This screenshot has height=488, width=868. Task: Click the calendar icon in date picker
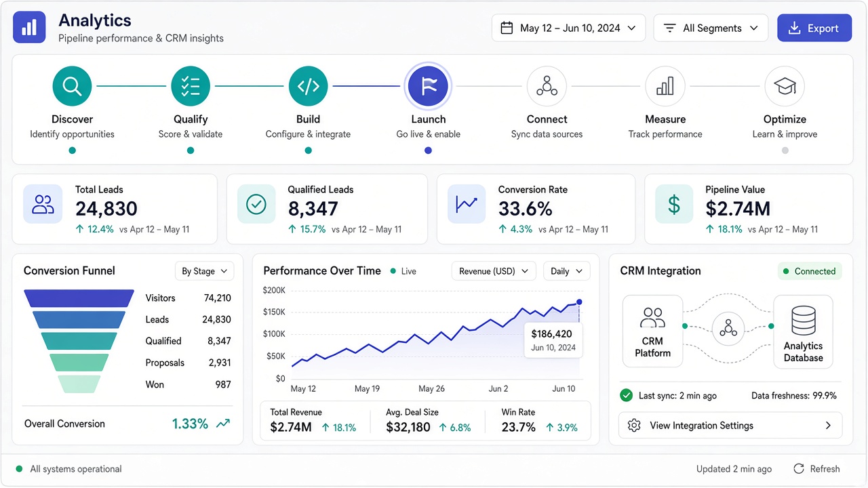coord(507,28)
